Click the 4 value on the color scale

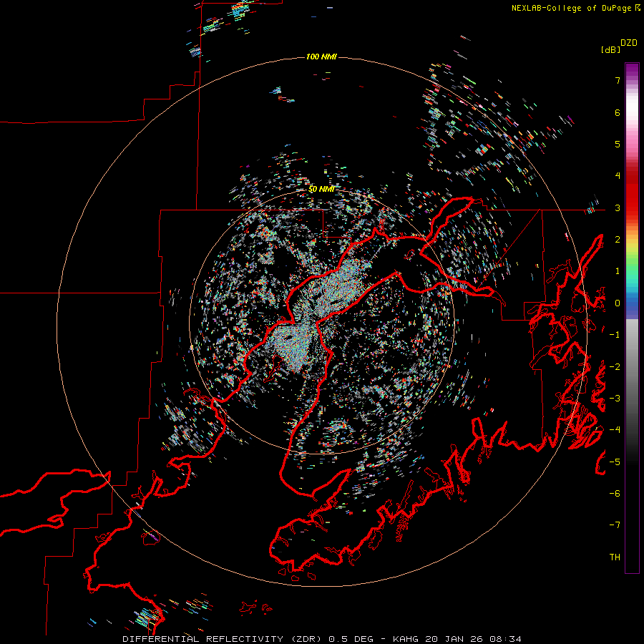coord(618,176)
